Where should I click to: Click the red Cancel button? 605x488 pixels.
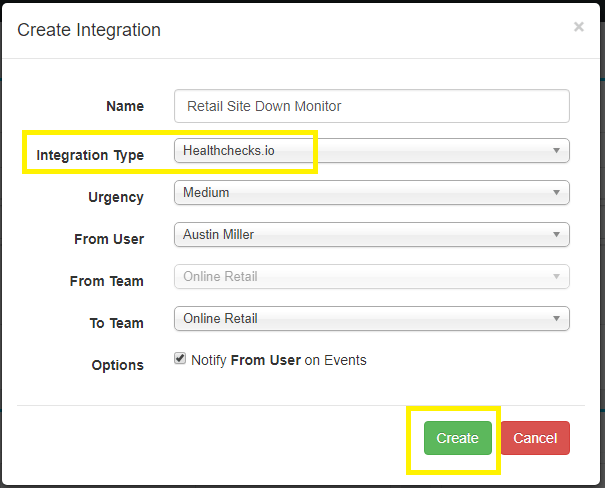coord(535,438)
